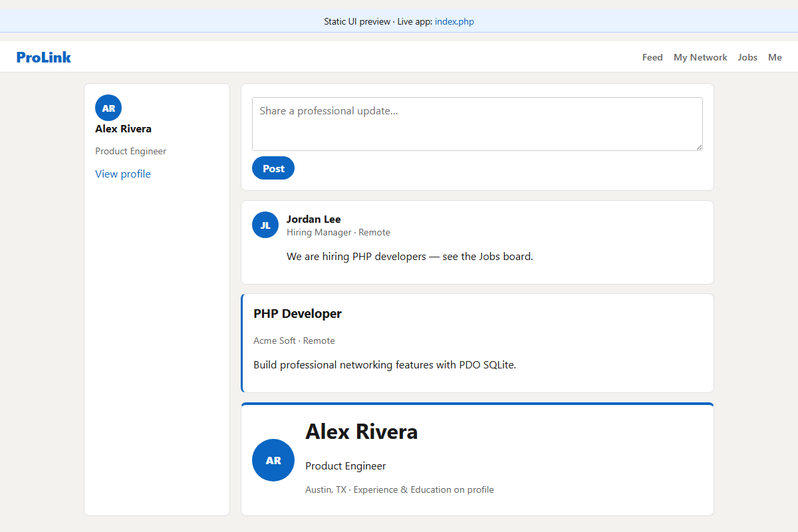Click the large AR avatar in profile card
Screen dimensions: 798x532
tap(273, 460)
